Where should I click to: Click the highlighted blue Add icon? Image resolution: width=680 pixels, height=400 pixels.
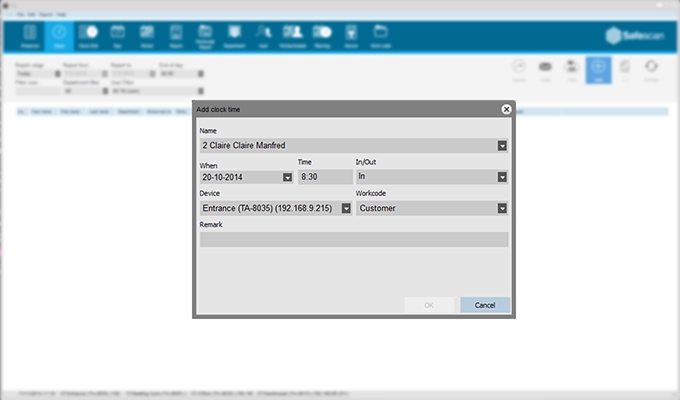(x=598, y=71)
